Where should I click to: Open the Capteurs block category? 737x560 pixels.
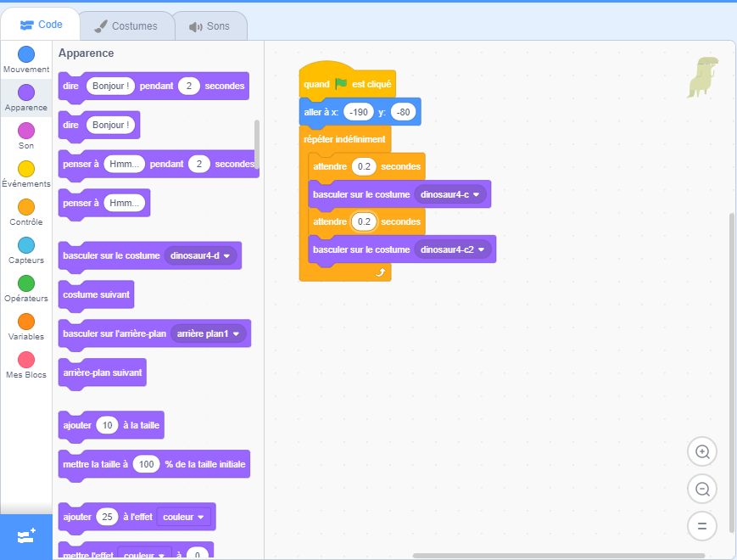tap(26, 245)
